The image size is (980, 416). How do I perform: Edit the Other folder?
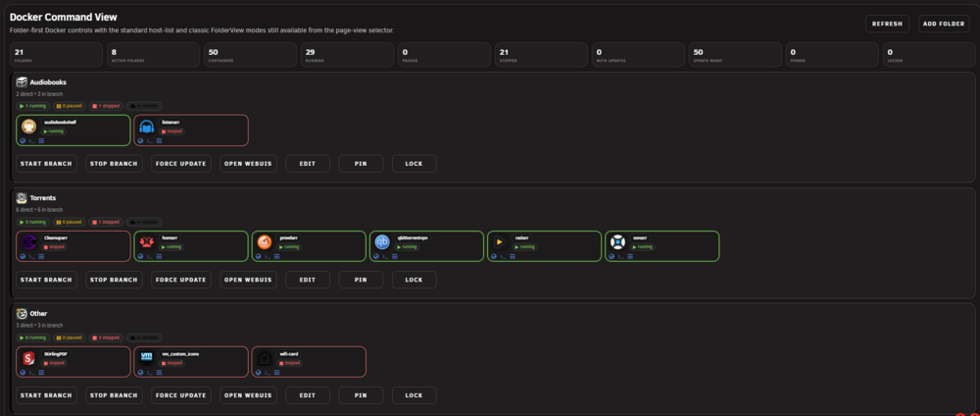coord(308,395)
